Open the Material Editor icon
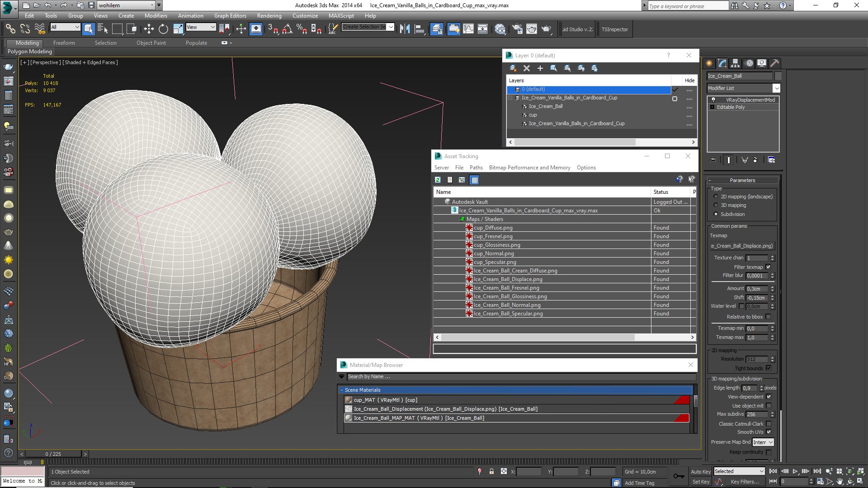 click(500, 29)
